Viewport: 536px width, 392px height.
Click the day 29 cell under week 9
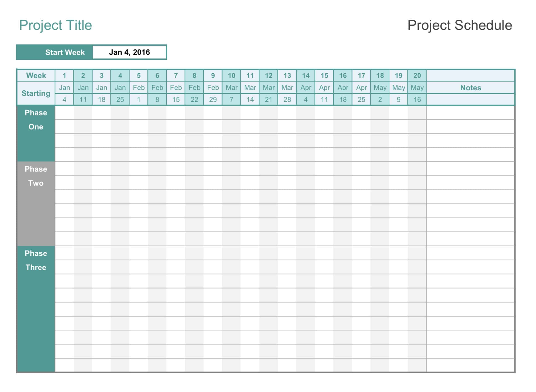(213, 99)
